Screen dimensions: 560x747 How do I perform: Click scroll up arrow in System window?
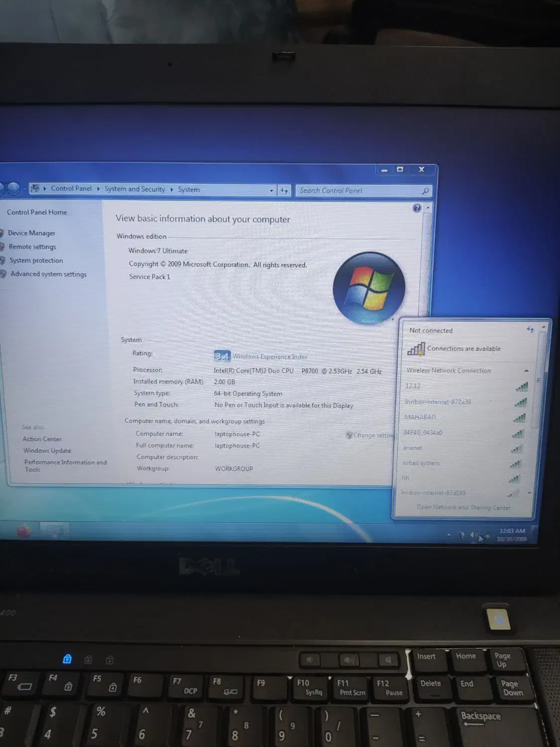click(428, 207)
